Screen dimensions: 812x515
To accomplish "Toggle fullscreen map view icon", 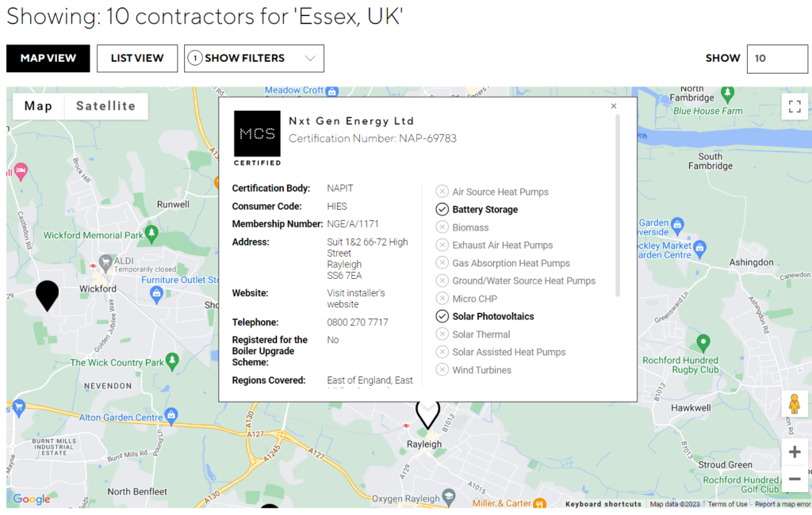I will (x=795, y=107).
